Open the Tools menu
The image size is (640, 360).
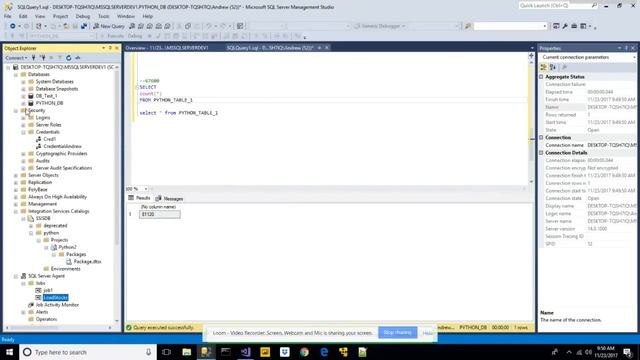[x=104, y=16]
